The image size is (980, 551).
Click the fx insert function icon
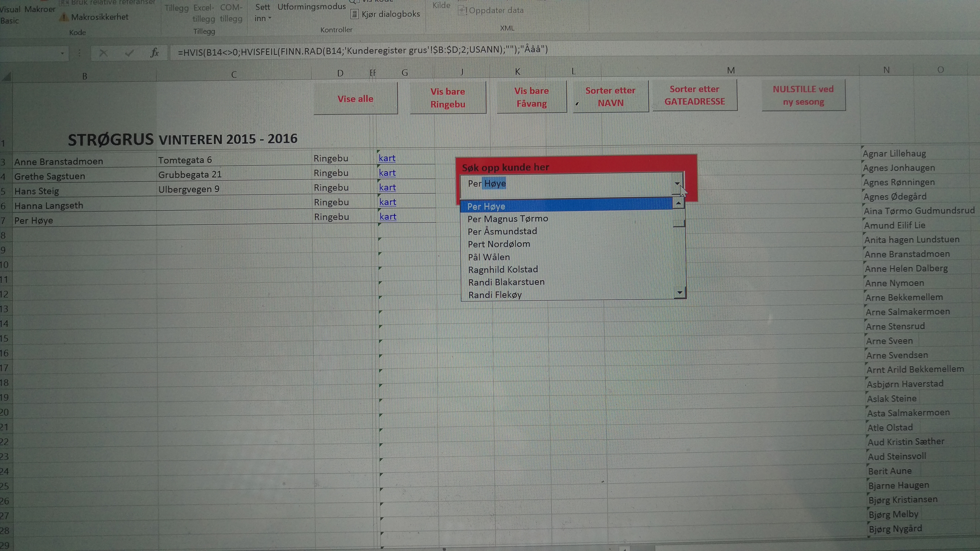click(x=154, y=53)
